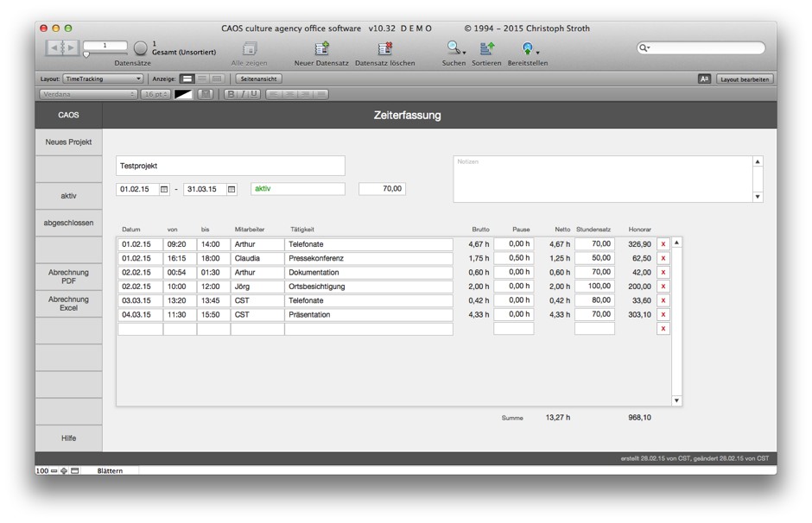The image size is (812, 523).
Task: Align text left in formatting bar
Action: (274, 94)
